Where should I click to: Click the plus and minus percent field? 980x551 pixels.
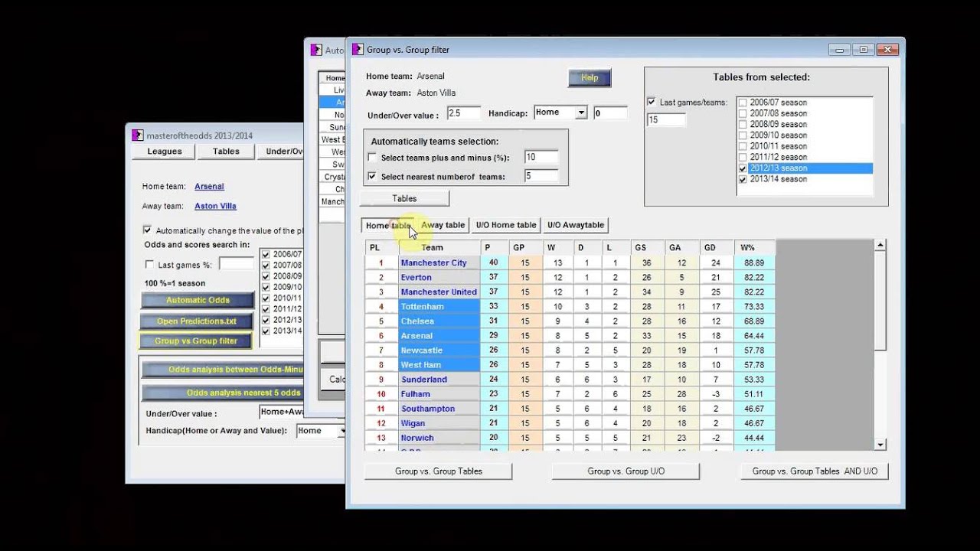pyautogui.click(x=541, y=157)
